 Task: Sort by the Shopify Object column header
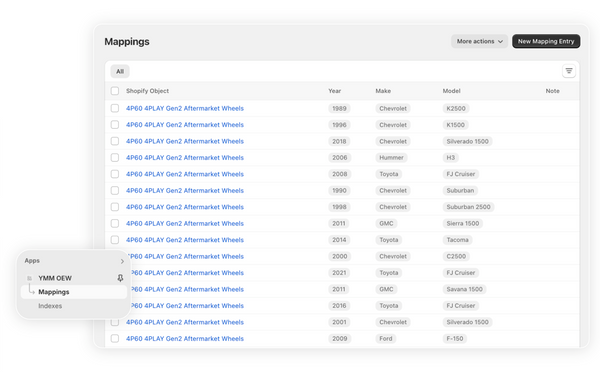coord(147,91)
